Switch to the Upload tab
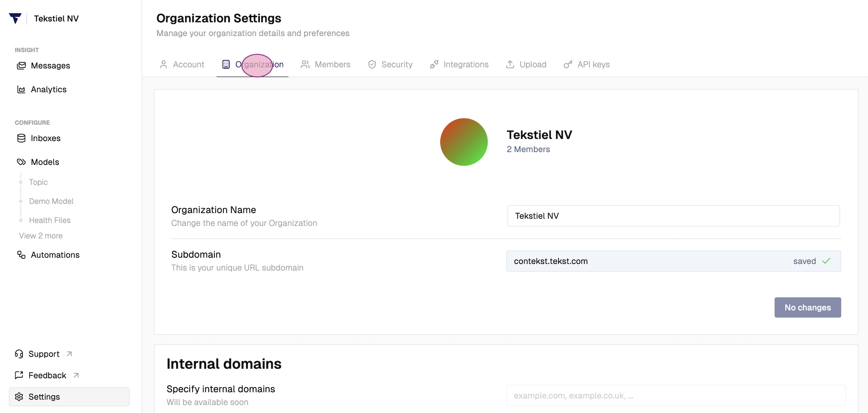 pos(526,64)
